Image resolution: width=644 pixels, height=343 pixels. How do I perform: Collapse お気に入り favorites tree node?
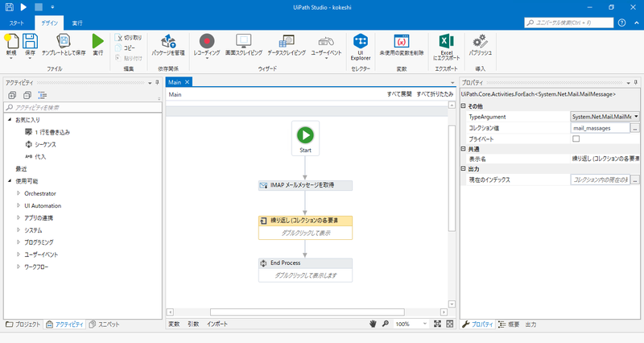click(x=10, y=119)
